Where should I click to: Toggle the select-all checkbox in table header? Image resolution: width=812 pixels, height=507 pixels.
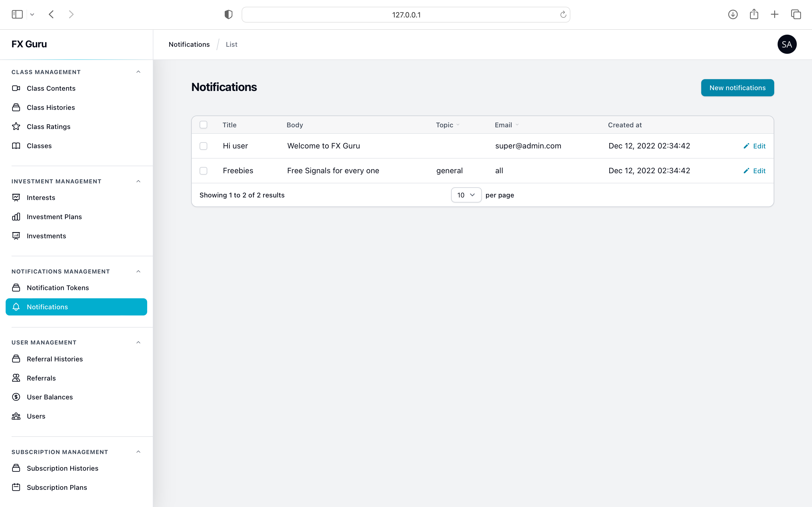(203, 125)
